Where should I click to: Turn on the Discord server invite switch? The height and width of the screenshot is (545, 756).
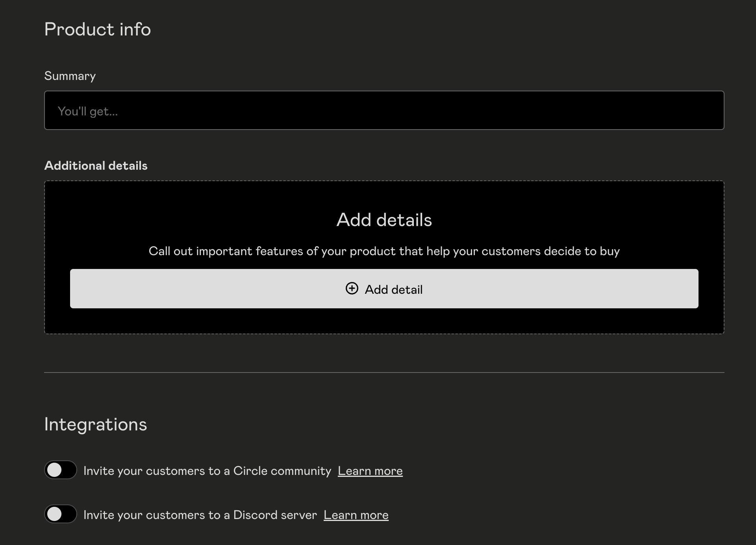tap(61, 514)
